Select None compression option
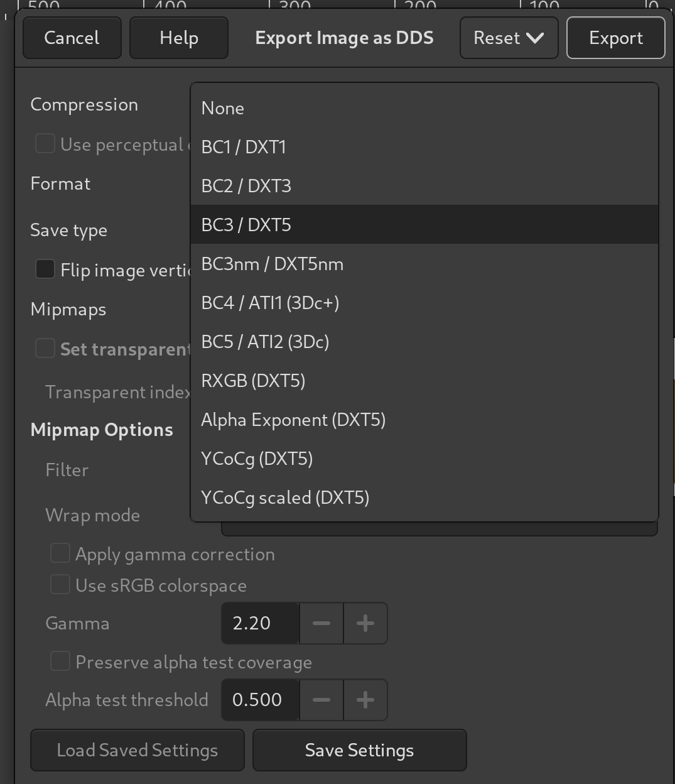675x784 pixels. [x=424, y=108]
